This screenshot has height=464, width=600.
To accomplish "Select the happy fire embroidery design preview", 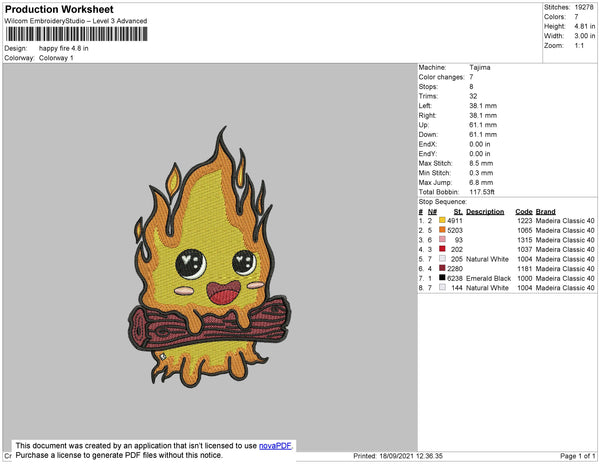I will [x=209, y=256].
